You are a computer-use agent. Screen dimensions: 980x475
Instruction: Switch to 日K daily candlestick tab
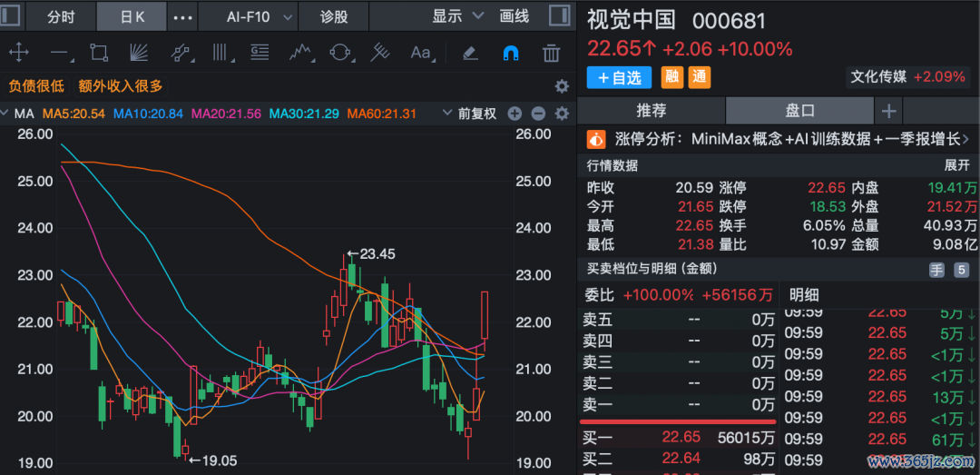point(132,16)
